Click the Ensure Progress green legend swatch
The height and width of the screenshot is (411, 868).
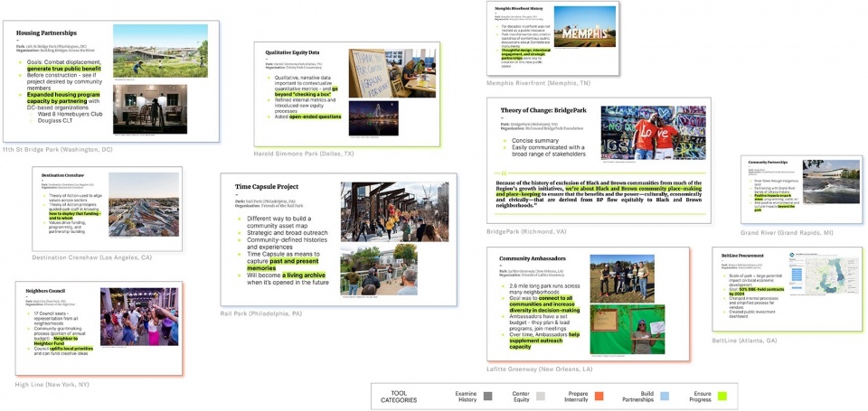[x=722, y=396]
